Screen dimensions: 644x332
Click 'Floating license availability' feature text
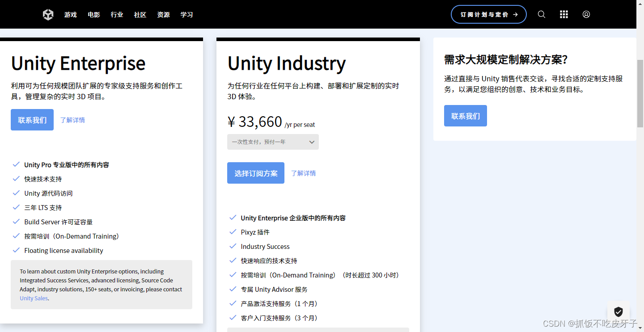click(x=64, y=250)
